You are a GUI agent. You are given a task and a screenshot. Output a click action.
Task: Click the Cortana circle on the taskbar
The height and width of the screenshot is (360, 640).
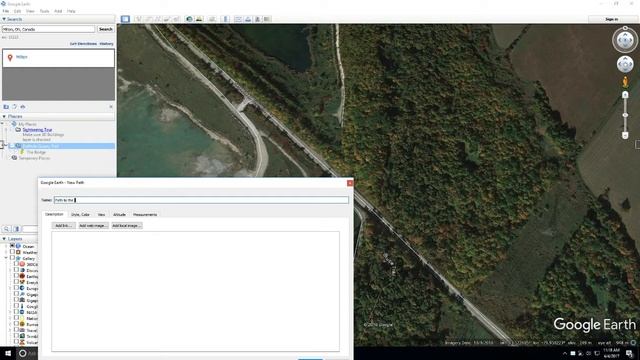tap(23, 353)
